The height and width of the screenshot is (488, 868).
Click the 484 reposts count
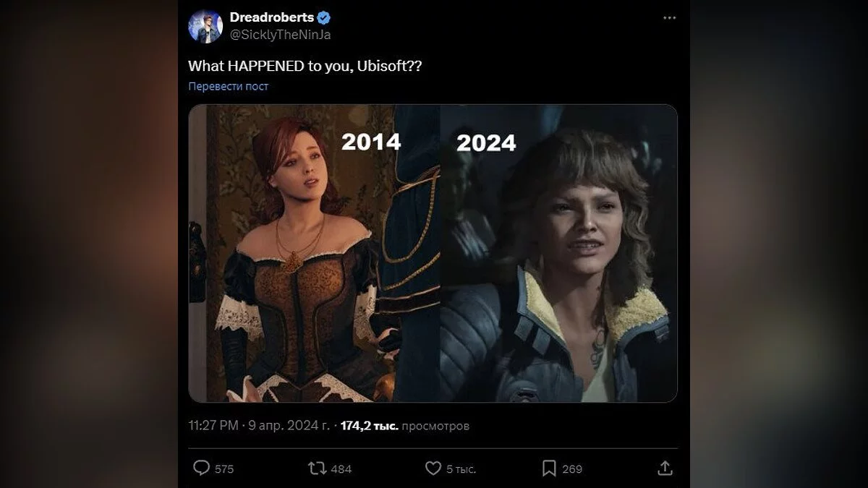click(x=341, y=468)
